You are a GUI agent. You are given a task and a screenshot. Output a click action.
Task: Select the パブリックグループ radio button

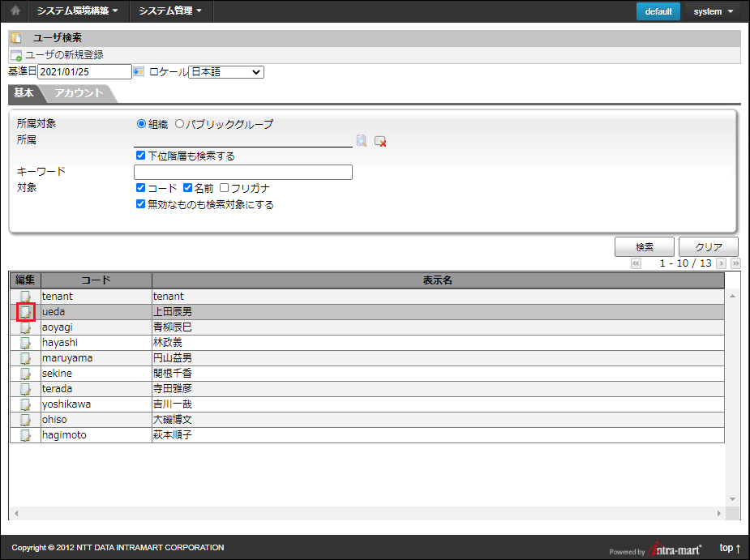click(x=180, y=124)
